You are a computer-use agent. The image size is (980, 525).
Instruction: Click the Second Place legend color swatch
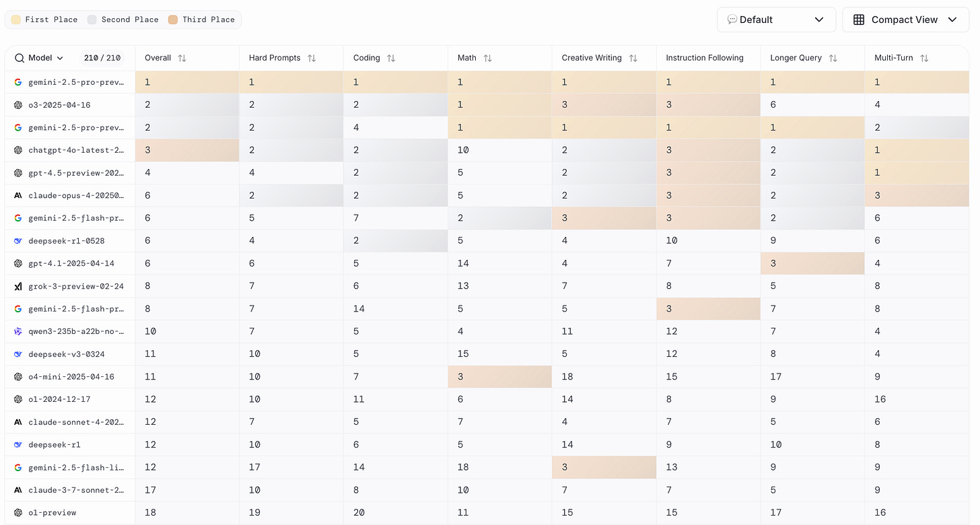pos(92,20)
